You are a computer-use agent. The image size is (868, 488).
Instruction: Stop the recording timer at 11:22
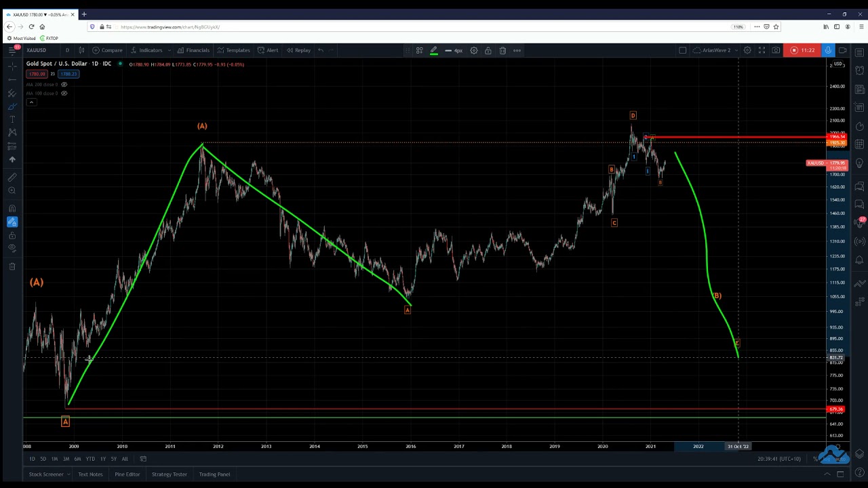(x=803, y=50)
